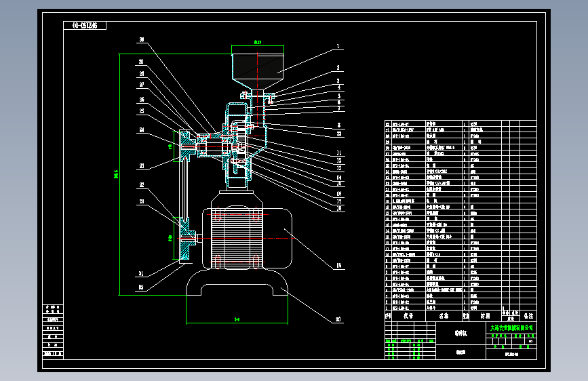Select the green hopper diameter dimension text

(258, 43)
